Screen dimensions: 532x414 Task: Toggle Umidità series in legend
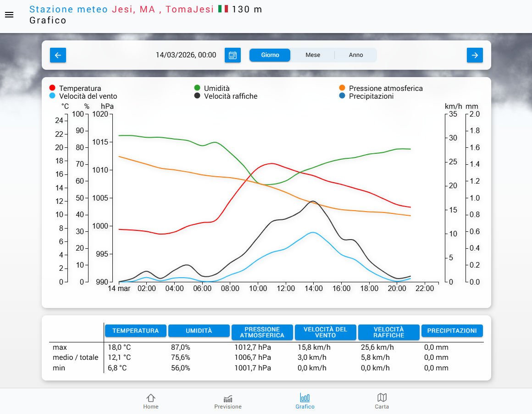[x=216, y=88]
